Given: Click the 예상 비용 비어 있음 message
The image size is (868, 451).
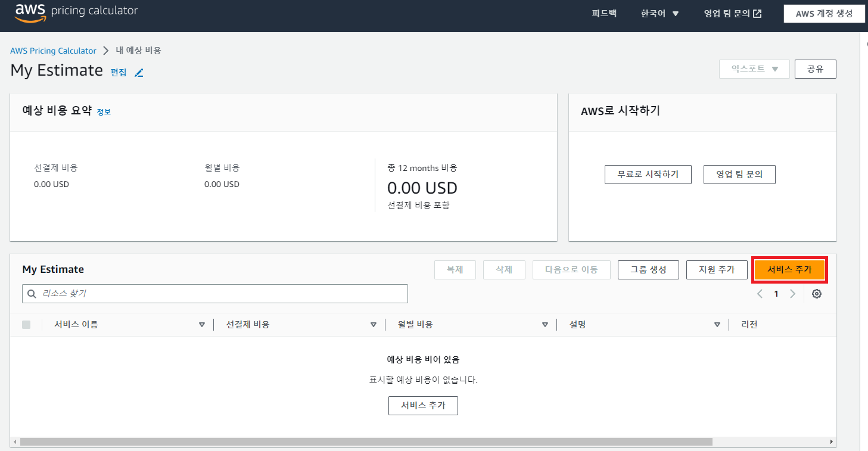Looking at the screenshot, I should pos(423,359).
